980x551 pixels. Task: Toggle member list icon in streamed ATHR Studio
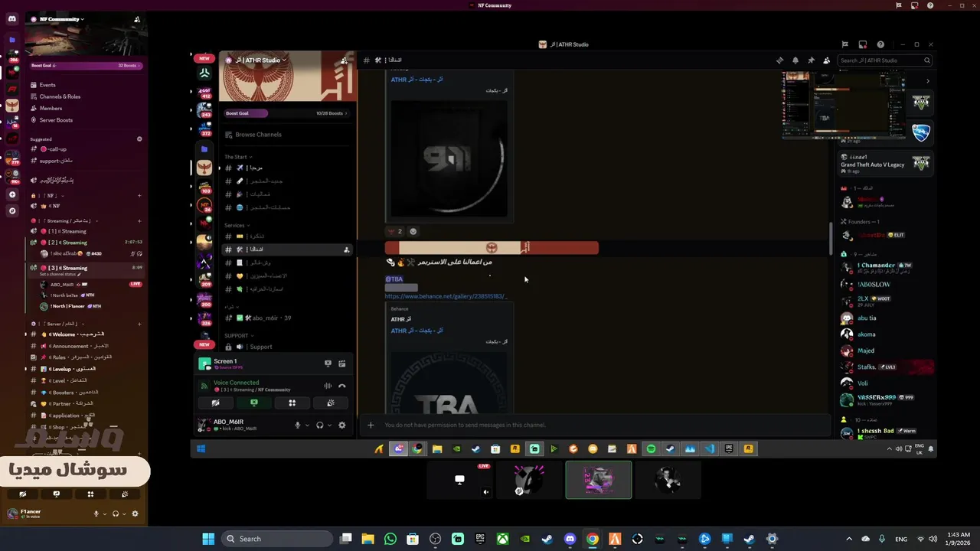[826, 60]
